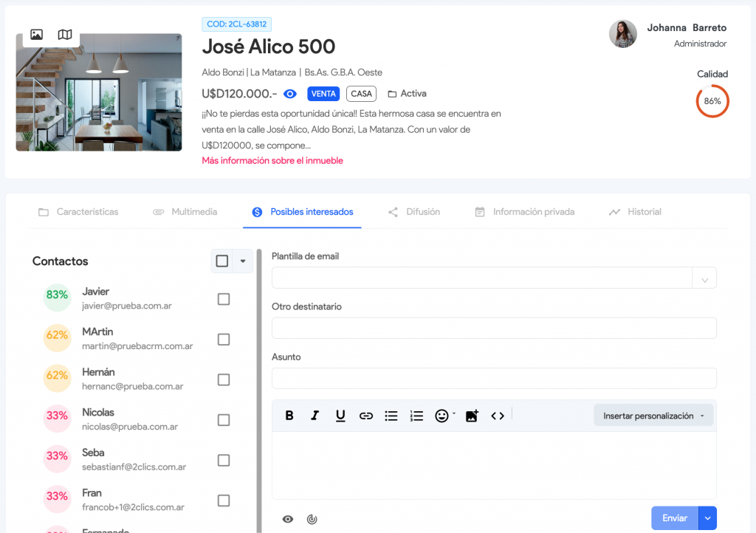756x533 pixels.
Task: Check Hernán's contact checkbox
Action: point(223,379)
